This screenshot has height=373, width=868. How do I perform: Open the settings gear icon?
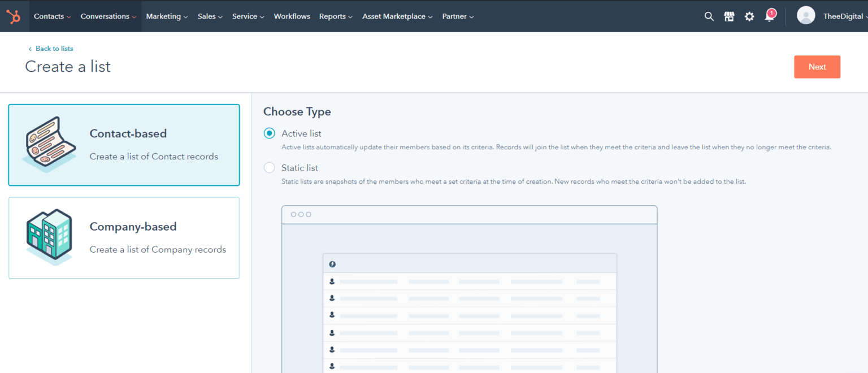pyautogui.click(x=749, y=16)
